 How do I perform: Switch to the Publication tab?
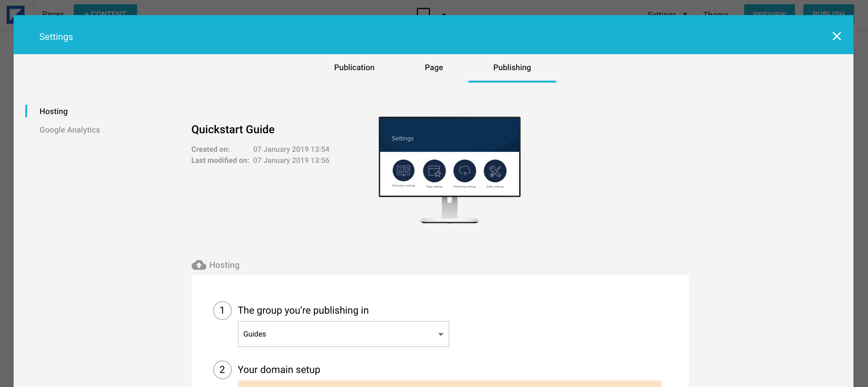point(354,67)
